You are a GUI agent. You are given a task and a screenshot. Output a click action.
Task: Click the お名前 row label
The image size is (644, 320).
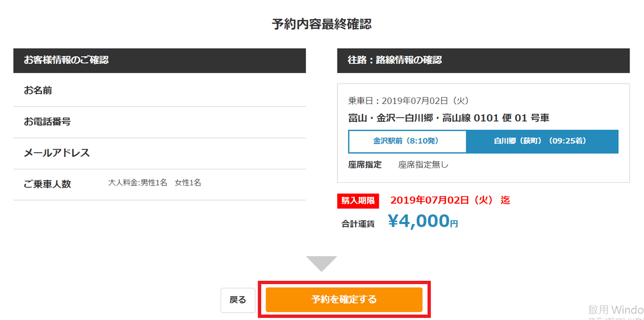tap(38, 91)
